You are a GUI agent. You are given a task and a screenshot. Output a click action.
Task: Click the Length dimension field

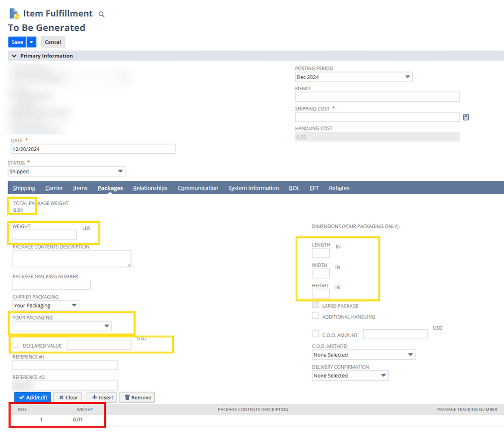[321, 254]
